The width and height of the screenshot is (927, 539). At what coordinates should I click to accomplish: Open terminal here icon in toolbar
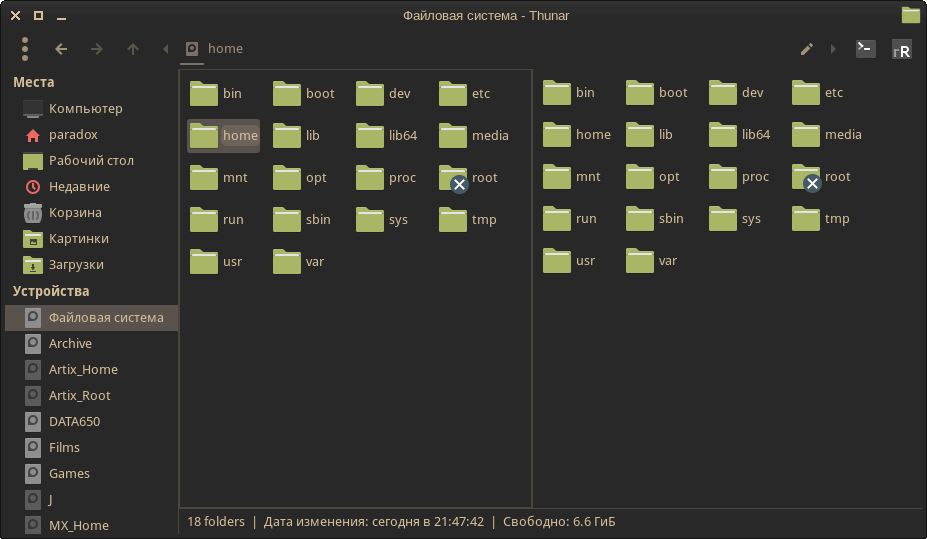[866, 49]
